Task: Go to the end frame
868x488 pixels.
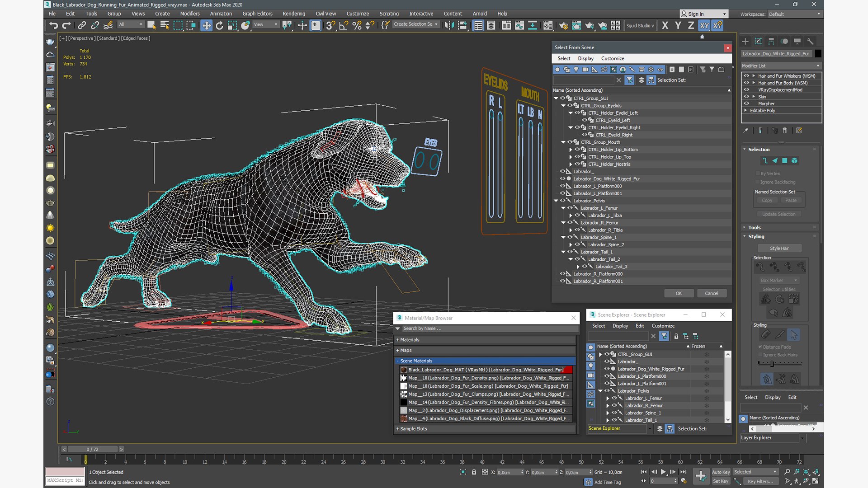Action: coord(683,472)
